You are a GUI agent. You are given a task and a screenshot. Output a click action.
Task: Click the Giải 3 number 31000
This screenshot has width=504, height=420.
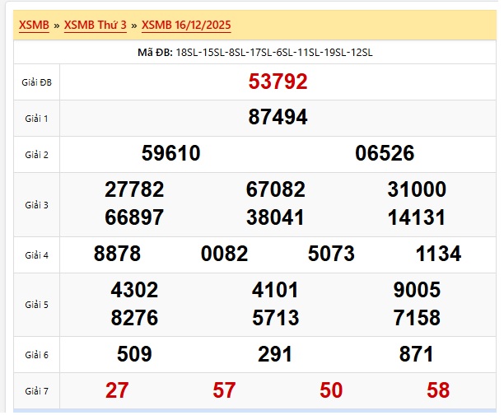click(417, 190)
